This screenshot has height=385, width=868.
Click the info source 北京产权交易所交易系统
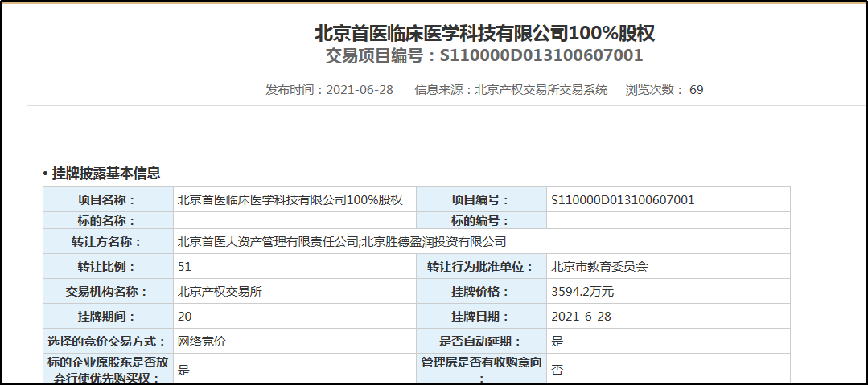[x=541, y=89]
